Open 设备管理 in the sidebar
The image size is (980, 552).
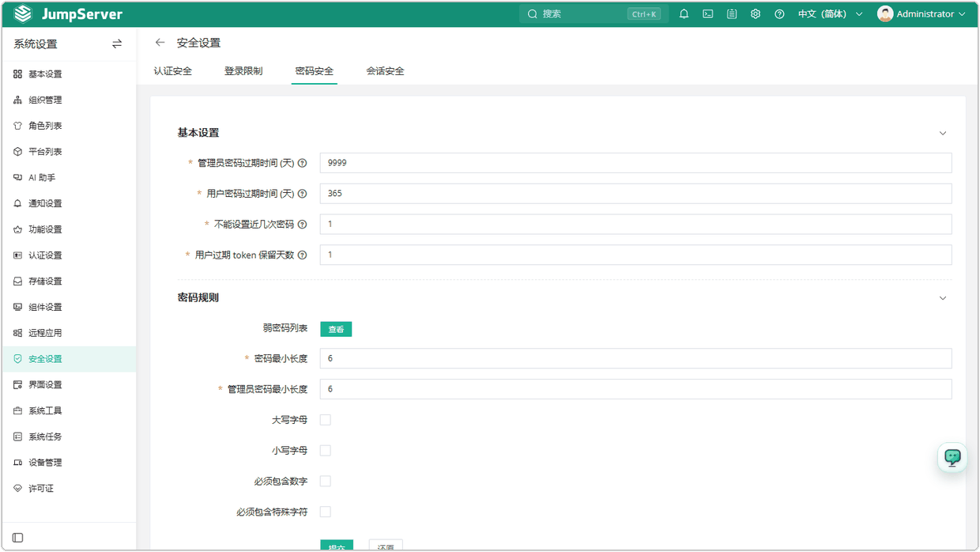click(69, 463)
